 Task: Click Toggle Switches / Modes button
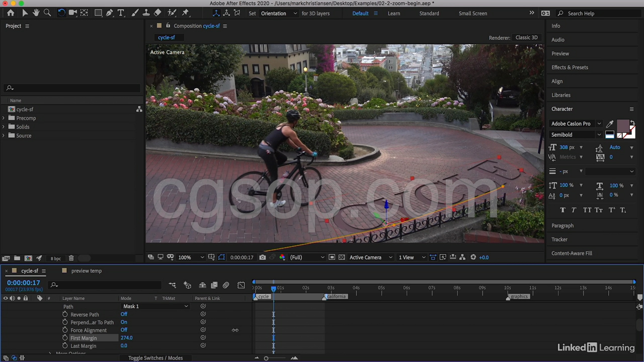pyautogui.click(x=155, y=358)
